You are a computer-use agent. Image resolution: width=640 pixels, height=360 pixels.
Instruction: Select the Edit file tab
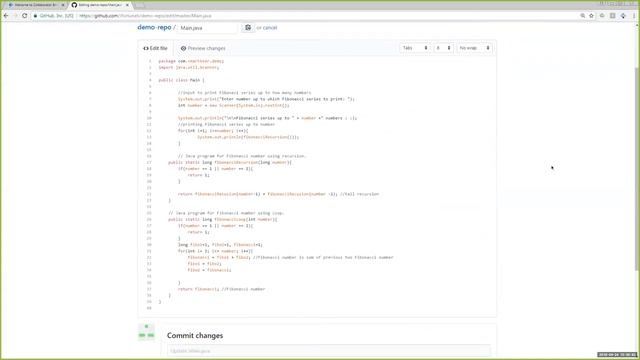pos(156,48)
